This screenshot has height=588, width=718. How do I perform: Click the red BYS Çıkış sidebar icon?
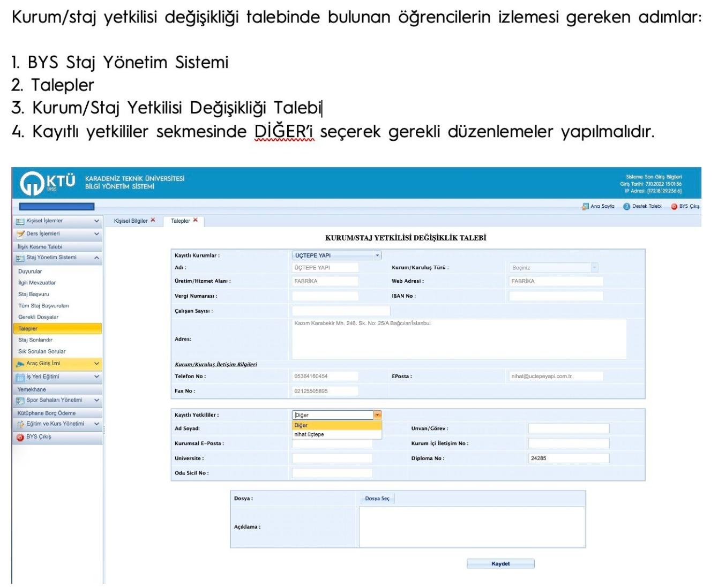[x=20, y=437]
